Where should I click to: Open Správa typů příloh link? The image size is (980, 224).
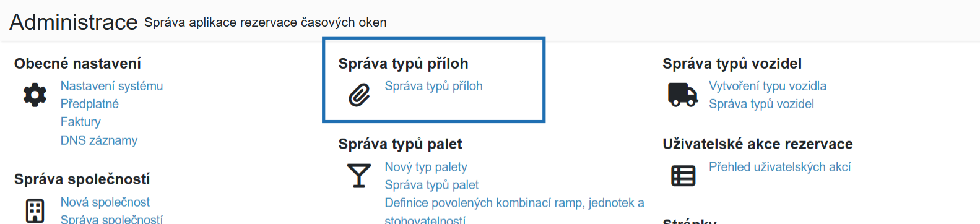pyautogui.click(x=433, y=86)
